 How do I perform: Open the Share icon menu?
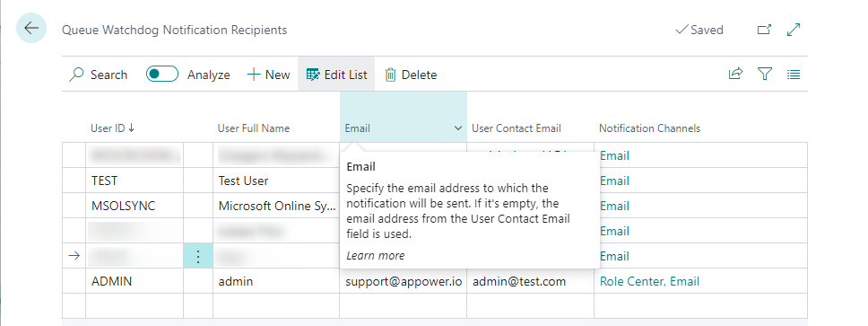tap(735, 74)
